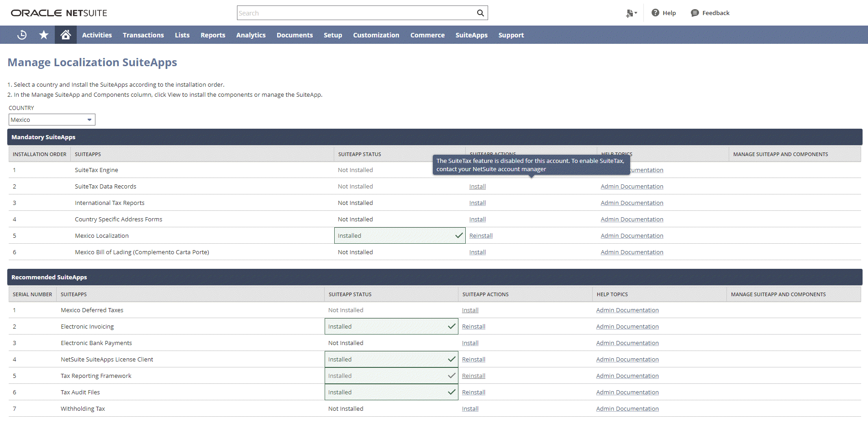Click Reinstall for Electronic Invoicing

[473, 326]
